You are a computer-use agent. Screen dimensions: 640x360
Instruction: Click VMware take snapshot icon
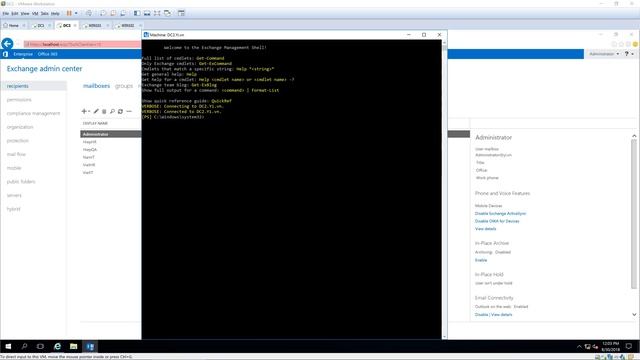point(103,13)
